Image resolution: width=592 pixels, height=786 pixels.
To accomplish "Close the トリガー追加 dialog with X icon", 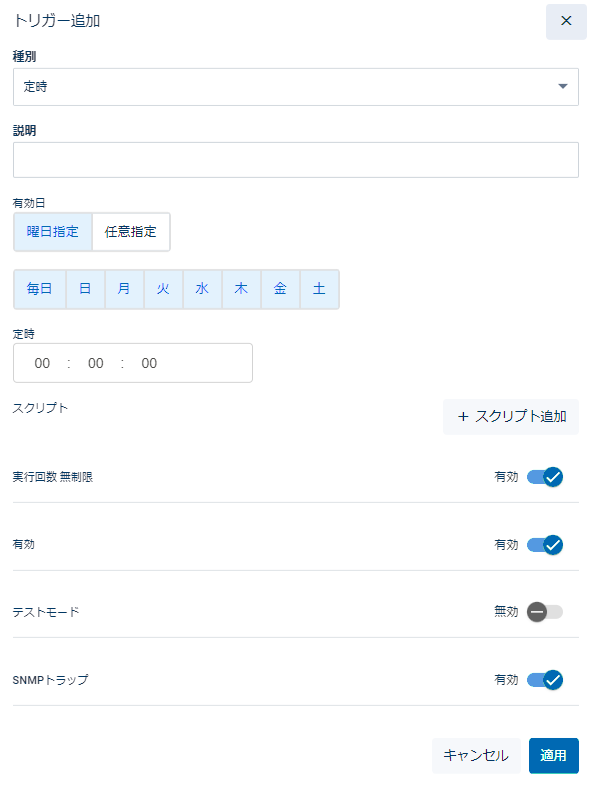I will 566,21.
